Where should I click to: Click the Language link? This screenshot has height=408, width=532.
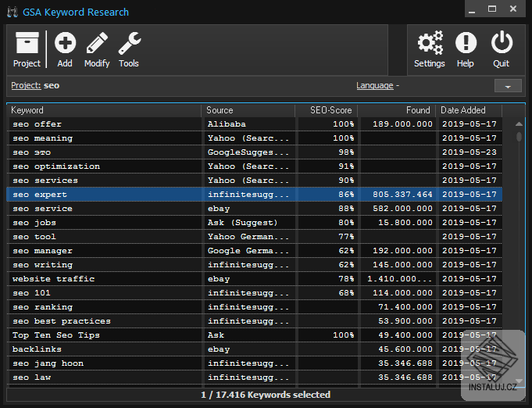tap(374, 85)
